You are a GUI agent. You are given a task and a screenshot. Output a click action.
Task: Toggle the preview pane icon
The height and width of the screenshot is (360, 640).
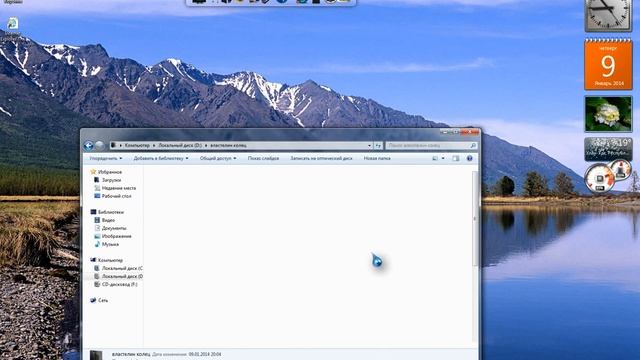tap(456, 158)
